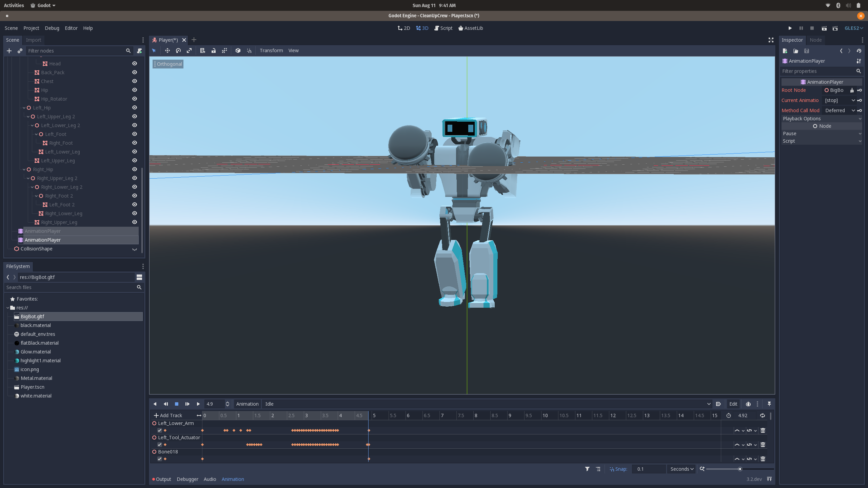Screen dimensions: 868x488
Task: Collapse the Right_Upper_Leg 2 tree node
Action: 28,178
